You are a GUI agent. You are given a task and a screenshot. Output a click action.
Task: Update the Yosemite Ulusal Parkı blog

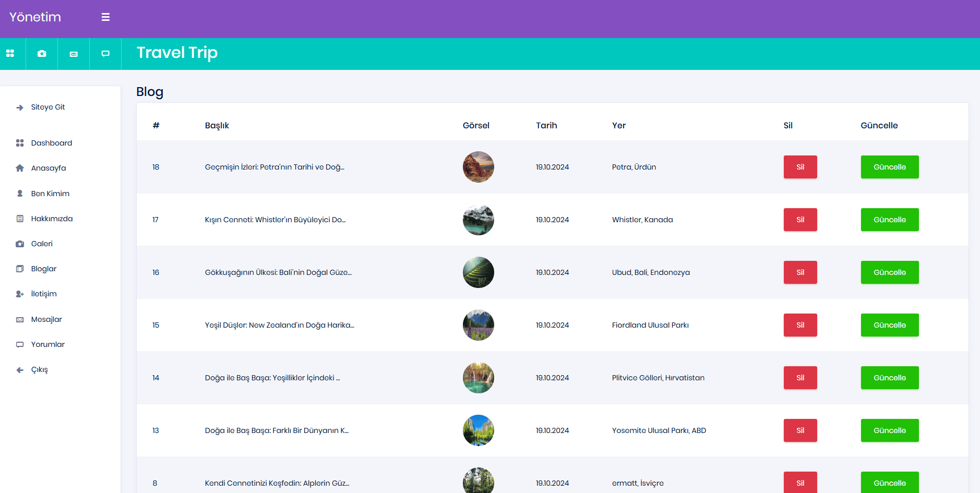click(x=889, y=430)
